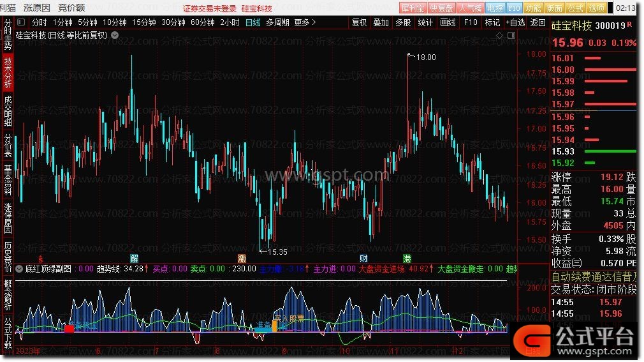Open the 版面 layout menu
This screenshot has width=644, height=362.
(x=554, y=8)
